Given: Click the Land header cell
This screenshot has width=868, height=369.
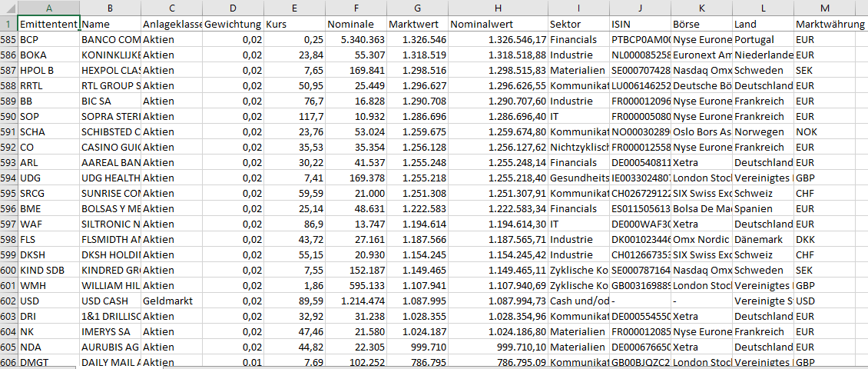Looking at the screenshot, I should 763,25.
